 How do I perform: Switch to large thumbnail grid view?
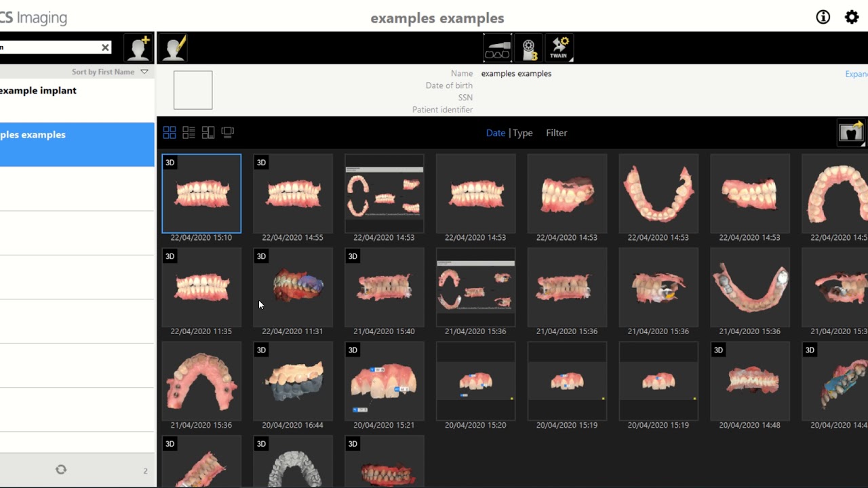click(170, 133)
